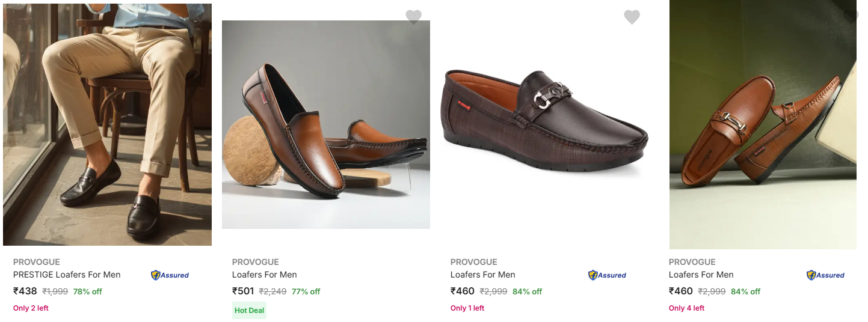Click heart icon on green-background tan loafers
868x322 pixels.
[851, 16]
